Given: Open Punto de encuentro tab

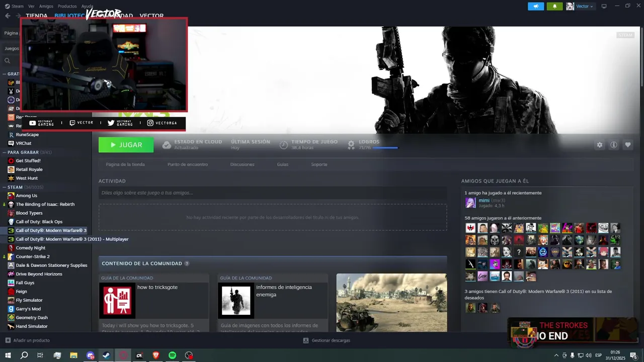Looking at the screenshot, I should coord(188,164).
